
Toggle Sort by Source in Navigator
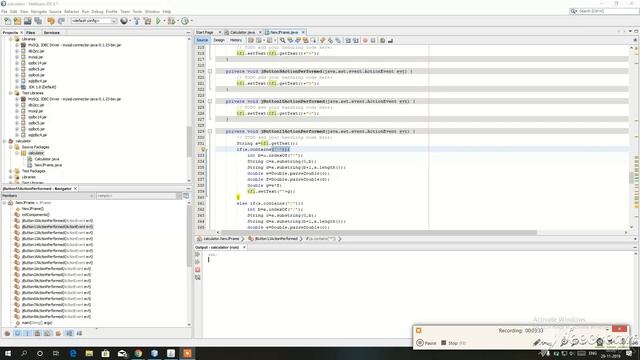pyautogui.click(x=79, y=333)
